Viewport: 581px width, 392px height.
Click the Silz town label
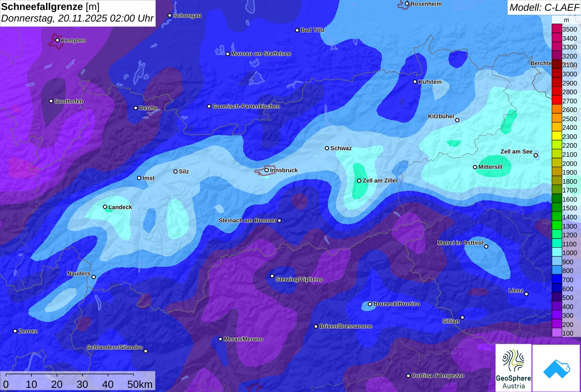[x=184, y=171]
